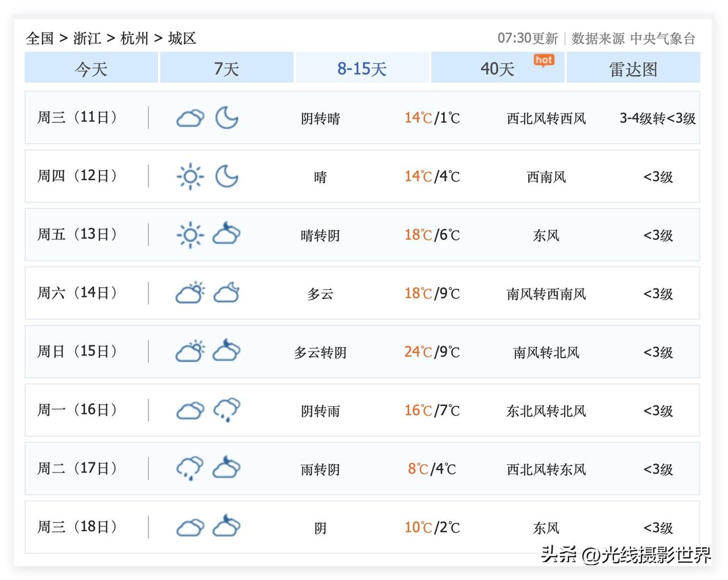This screenshot has height=580, width=728.
Task: Open the 雷达图 tab
Action: (633, 68)
